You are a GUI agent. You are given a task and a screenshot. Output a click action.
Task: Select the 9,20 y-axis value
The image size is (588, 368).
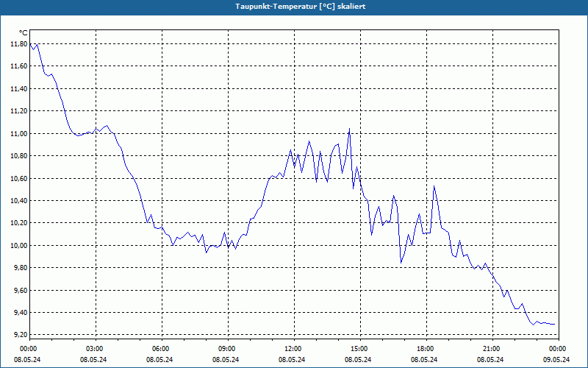click(21, 335)
